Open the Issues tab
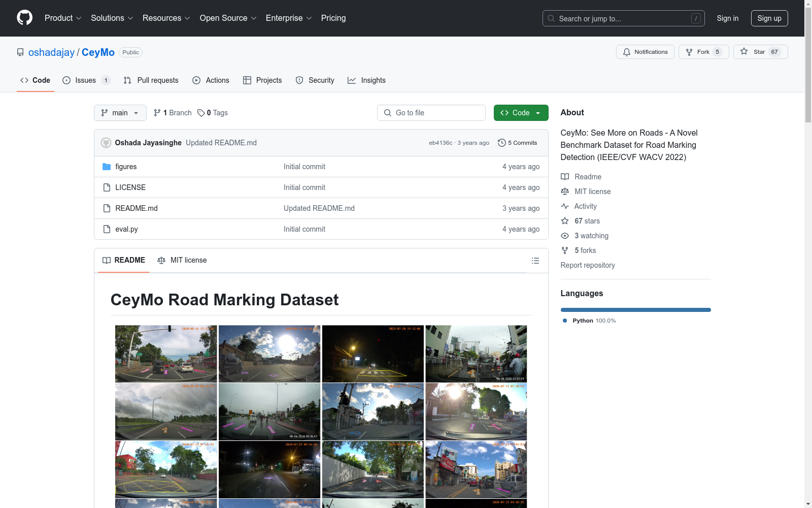 pos(86,80)
